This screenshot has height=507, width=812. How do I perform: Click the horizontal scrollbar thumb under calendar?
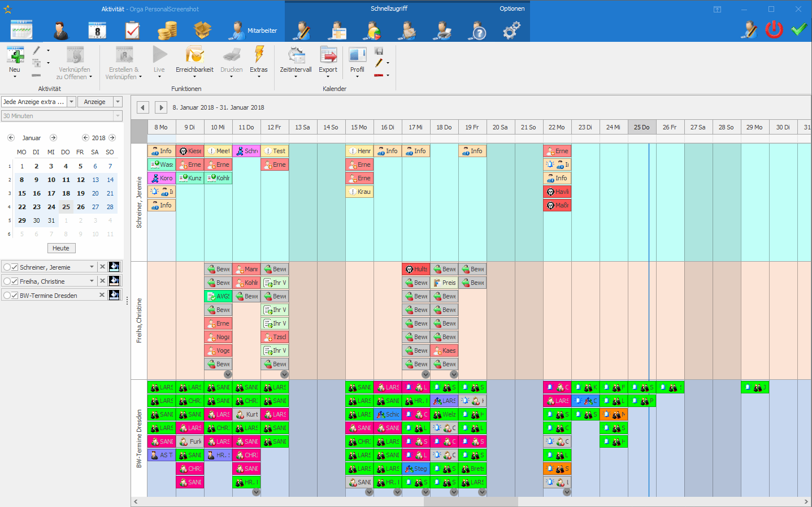pyautogui.click(x=471, y=501)
